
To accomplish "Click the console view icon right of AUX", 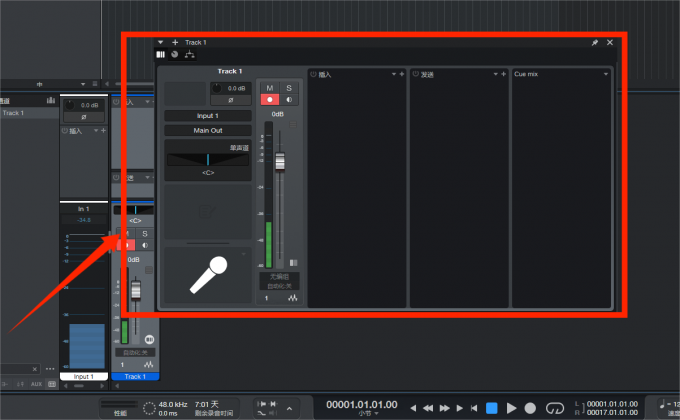I will pos(52,384).
